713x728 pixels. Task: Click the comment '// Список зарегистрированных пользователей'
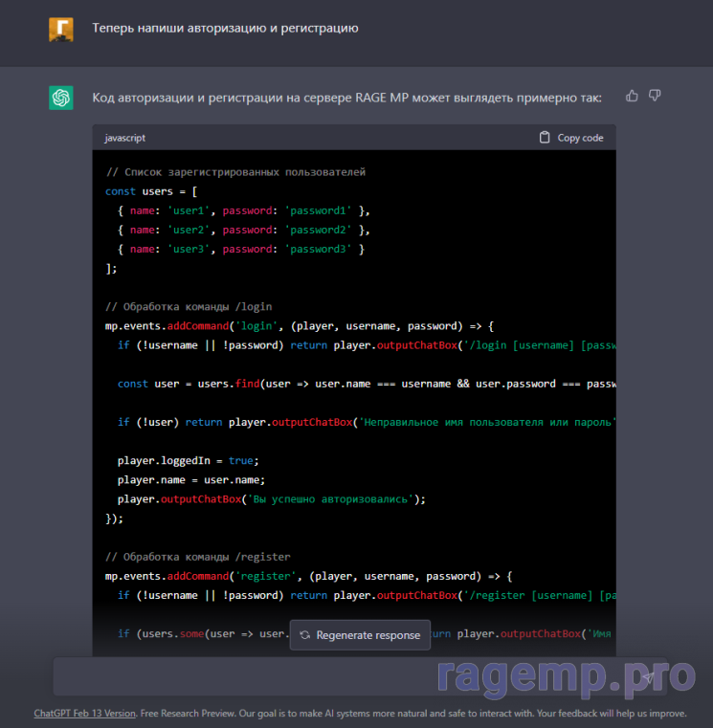tap(235, 172)
